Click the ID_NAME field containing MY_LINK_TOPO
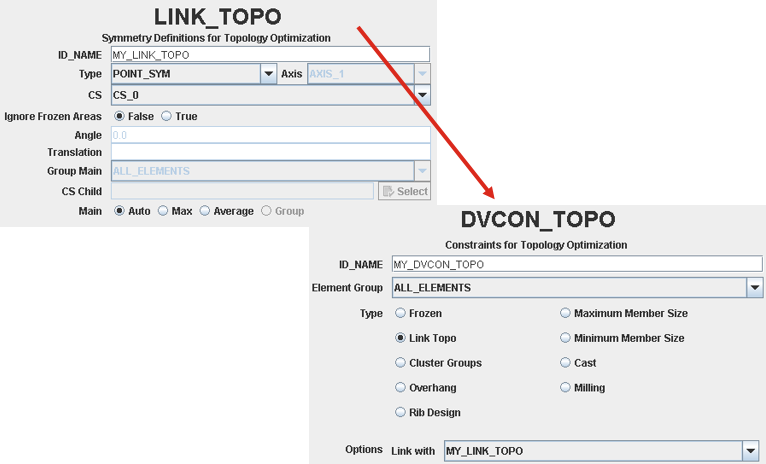766x464 pixels. point(270,55)
